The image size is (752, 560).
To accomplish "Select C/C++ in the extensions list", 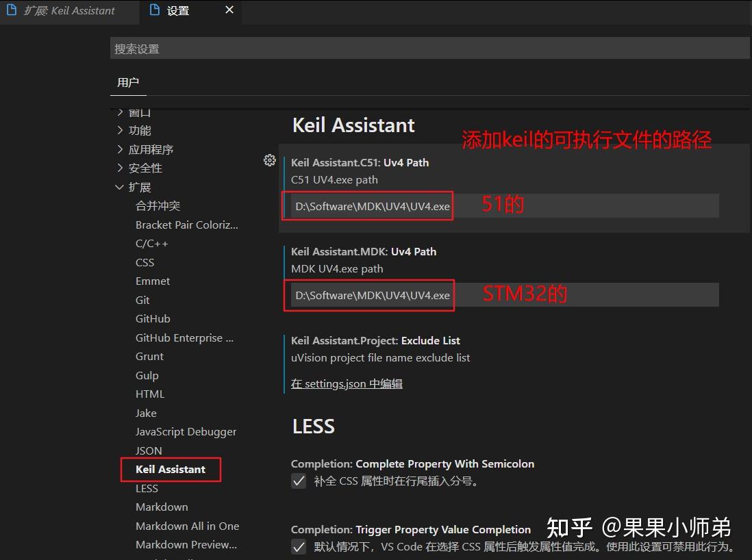I will 154,243.
